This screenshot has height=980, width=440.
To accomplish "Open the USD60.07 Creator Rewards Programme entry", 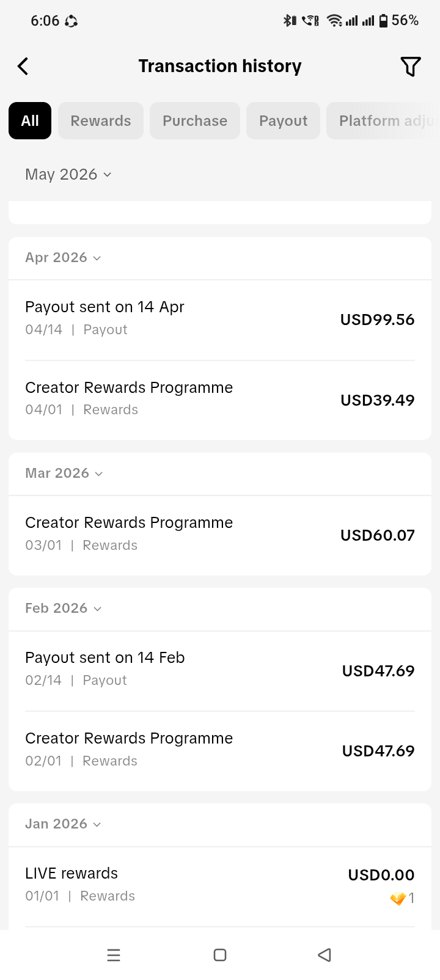I will 220,535.
